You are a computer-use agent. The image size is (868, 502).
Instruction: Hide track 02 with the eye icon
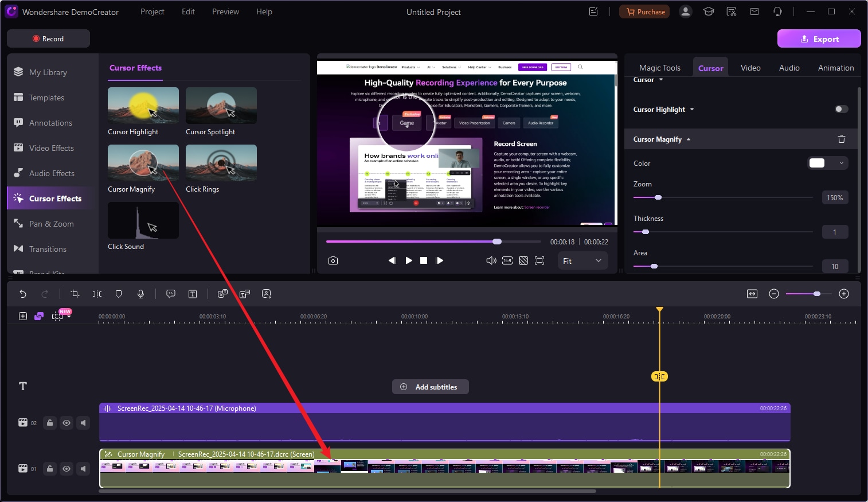(67, 423)
